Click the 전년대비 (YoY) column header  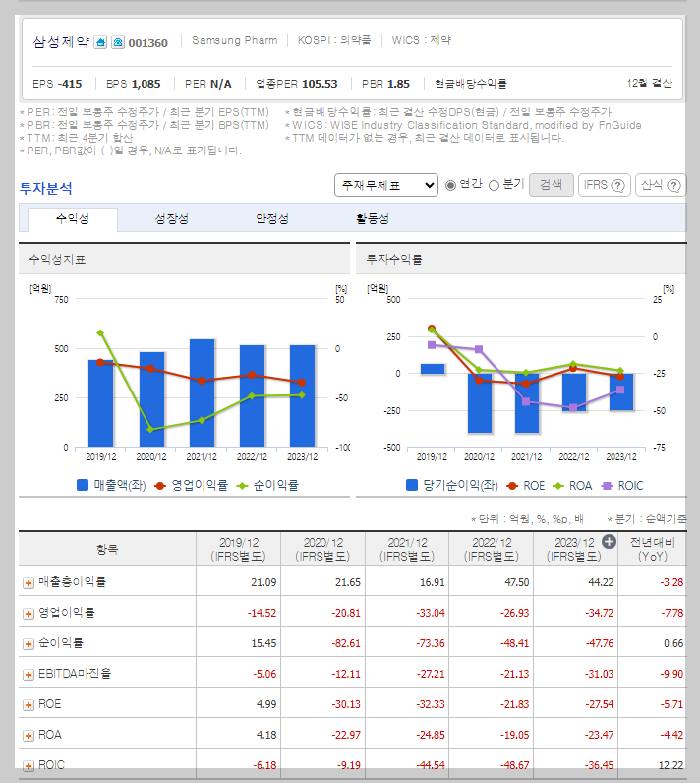coord(653,549)
